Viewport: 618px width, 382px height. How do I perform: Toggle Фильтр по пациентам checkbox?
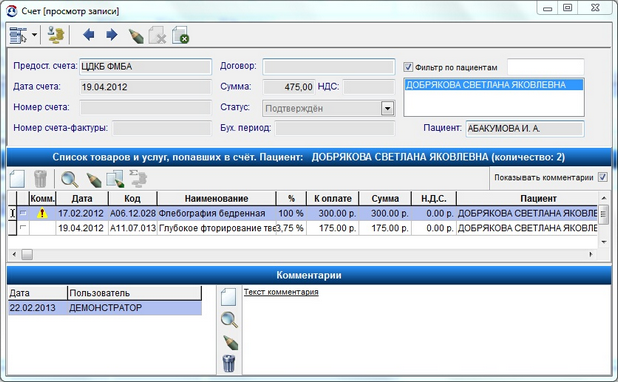408,67
